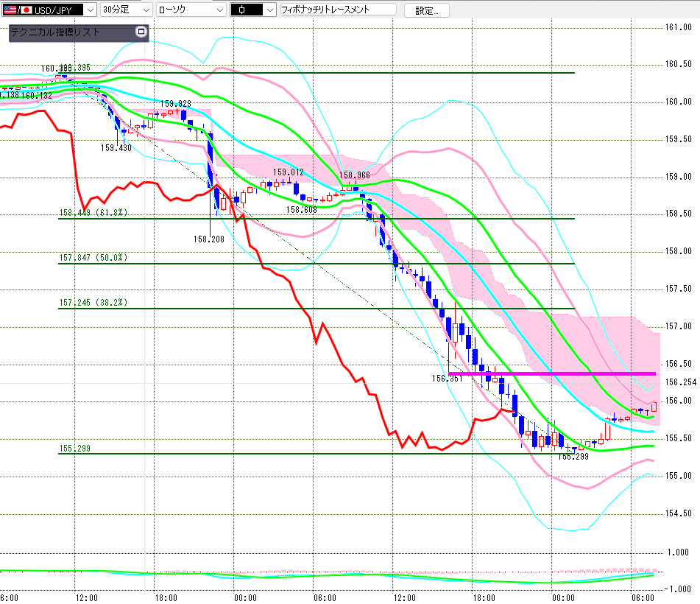Click the 159.50 price axis label
This screenshot has height=604, width=700.
[678, 139]
